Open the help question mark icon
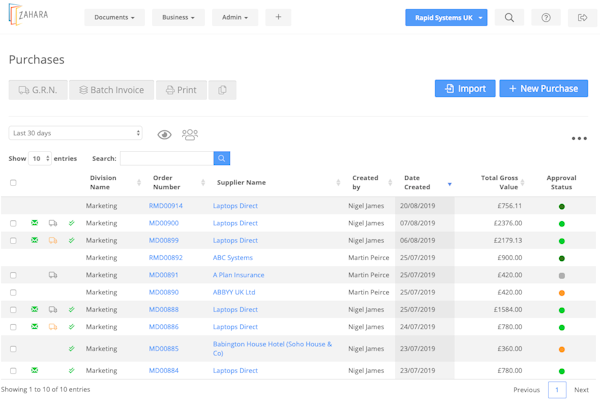The width and height of the screenshot is (600, 409). [x=546, y=18]
